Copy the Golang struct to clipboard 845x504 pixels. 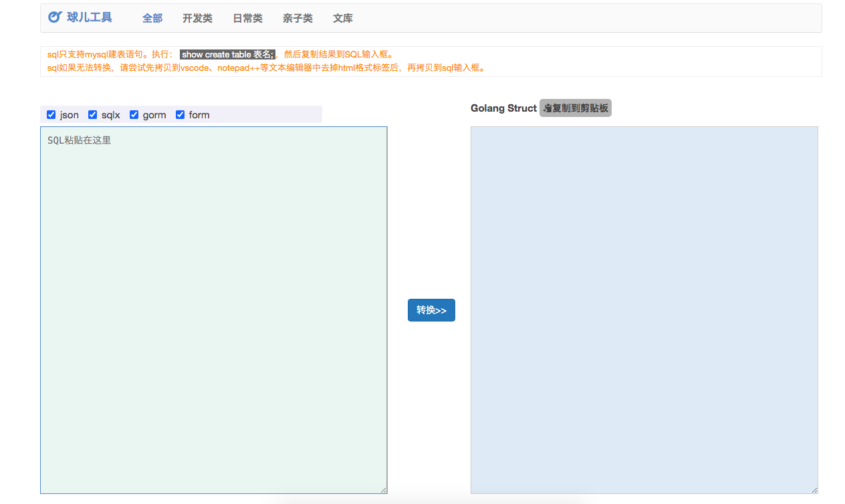pos(576,108)
